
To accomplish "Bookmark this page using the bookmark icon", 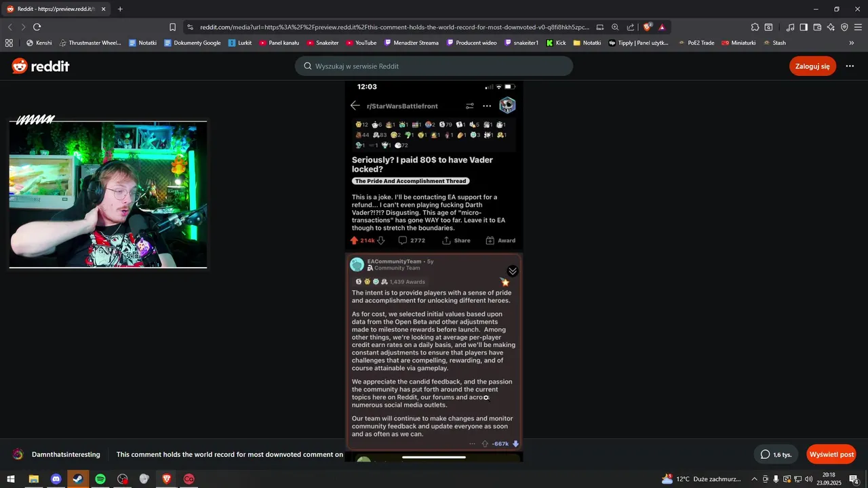I will [172, 27].
